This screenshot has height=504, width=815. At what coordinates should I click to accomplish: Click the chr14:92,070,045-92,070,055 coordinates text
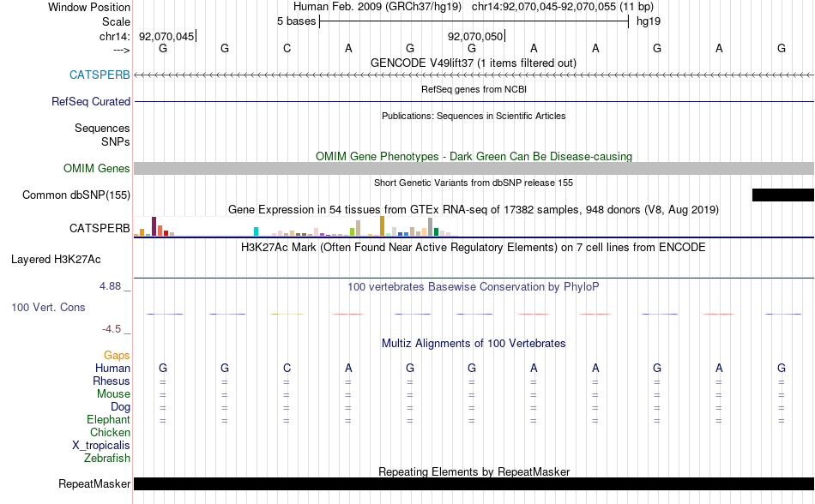point(544,7)
